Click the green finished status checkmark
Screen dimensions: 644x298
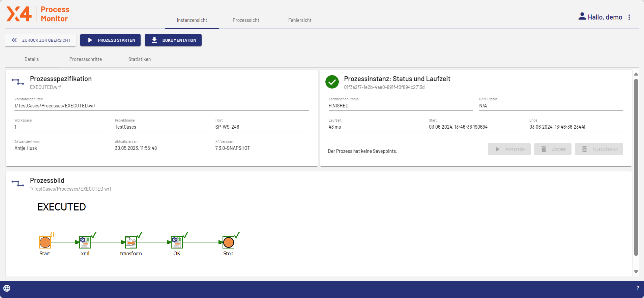point(332,82)
